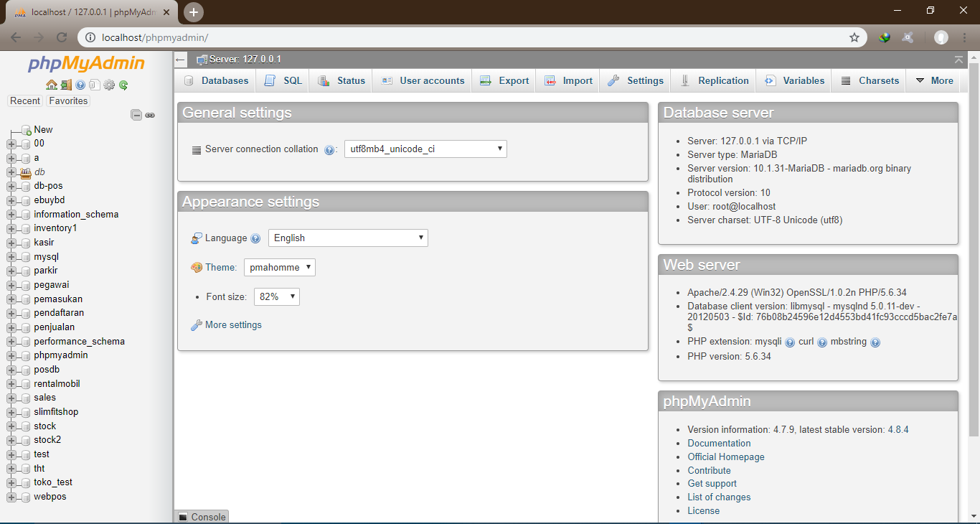
Task: Click the chain link icon in sidebar
Action: tap(150, 115)
